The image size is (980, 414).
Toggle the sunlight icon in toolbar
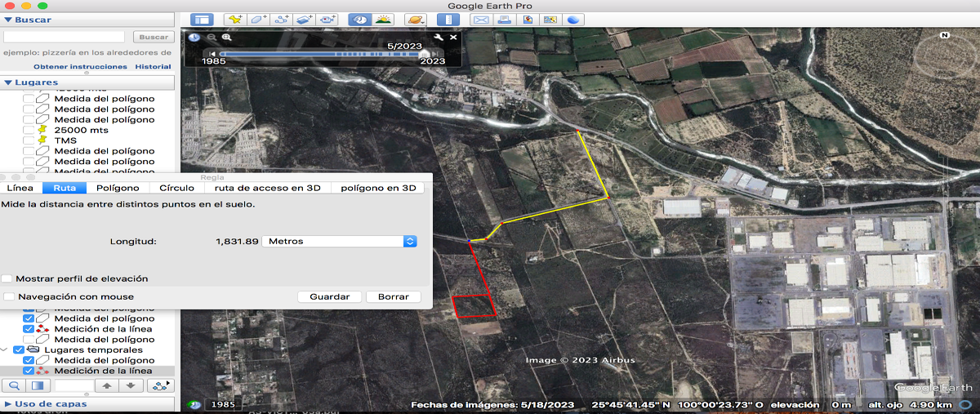[381, 19]
